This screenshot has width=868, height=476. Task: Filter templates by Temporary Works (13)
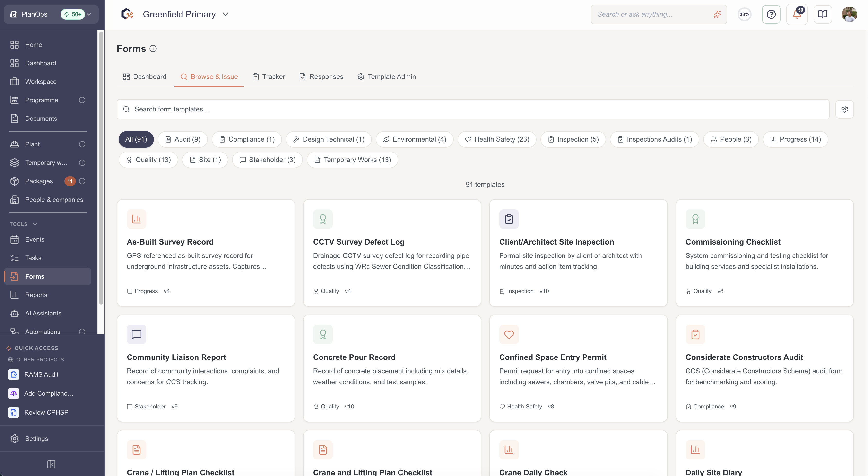[x=352, y=160]
